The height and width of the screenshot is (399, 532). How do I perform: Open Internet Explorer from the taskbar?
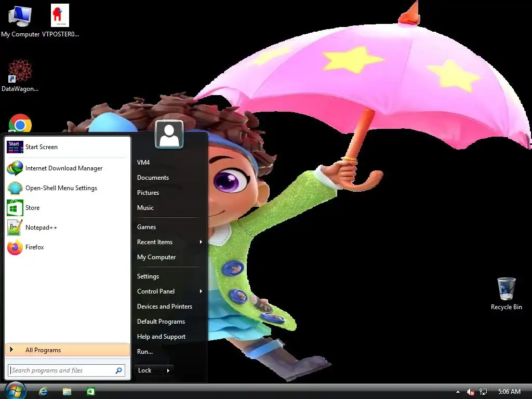43,392
